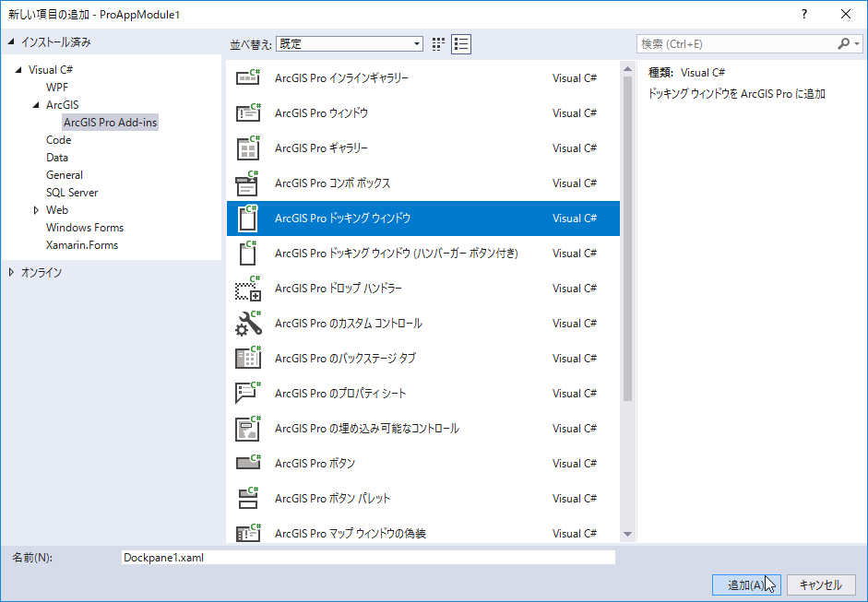
Task: Select the General category
Action: [65, 175]
